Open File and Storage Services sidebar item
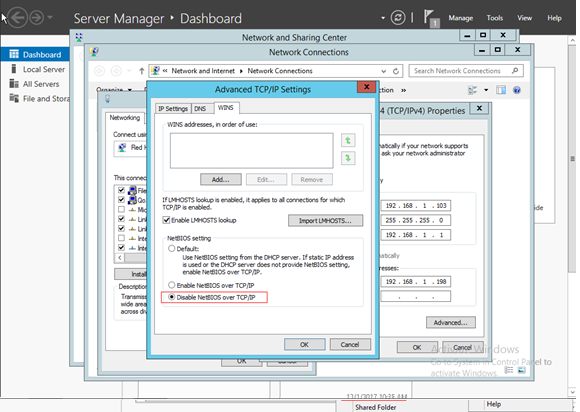Viewport: 580px width, 412px height. tap(39, 99)
